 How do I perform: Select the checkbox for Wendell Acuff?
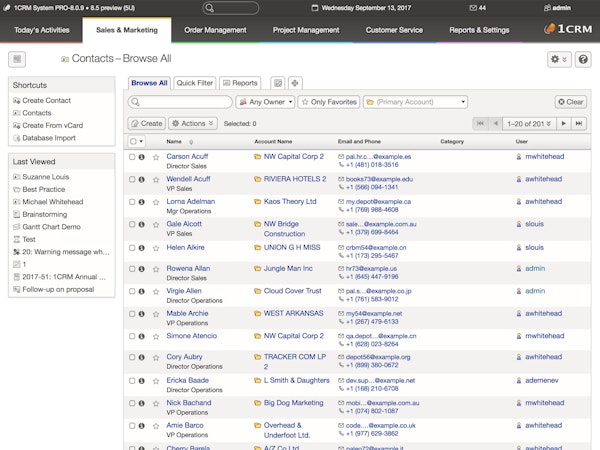coord(132,179)
